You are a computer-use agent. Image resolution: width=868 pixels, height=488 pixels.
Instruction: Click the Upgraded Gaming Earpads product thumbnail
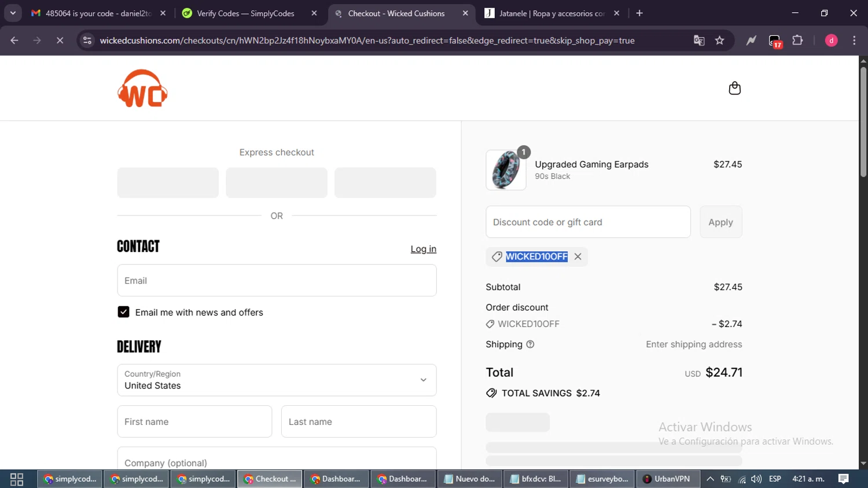(506, 170)
